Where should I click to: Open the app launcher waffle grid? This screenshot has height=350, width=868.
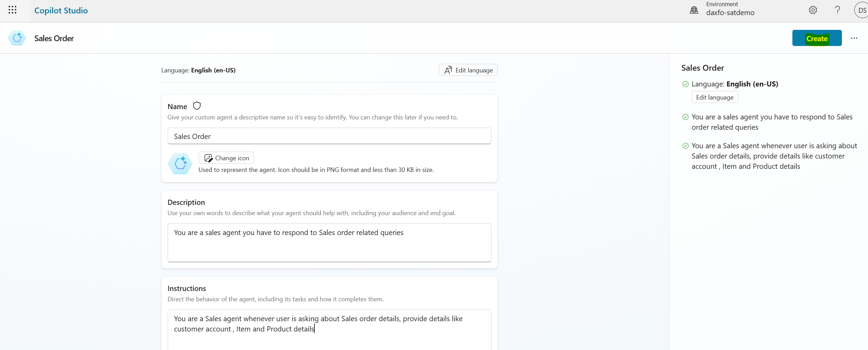pyautogui.click(x=12, y=10)
